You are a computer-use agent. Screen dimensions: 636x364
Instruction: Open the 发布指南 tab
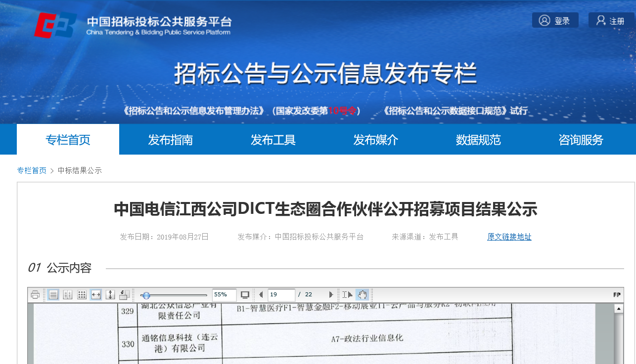tap(170, 140)
